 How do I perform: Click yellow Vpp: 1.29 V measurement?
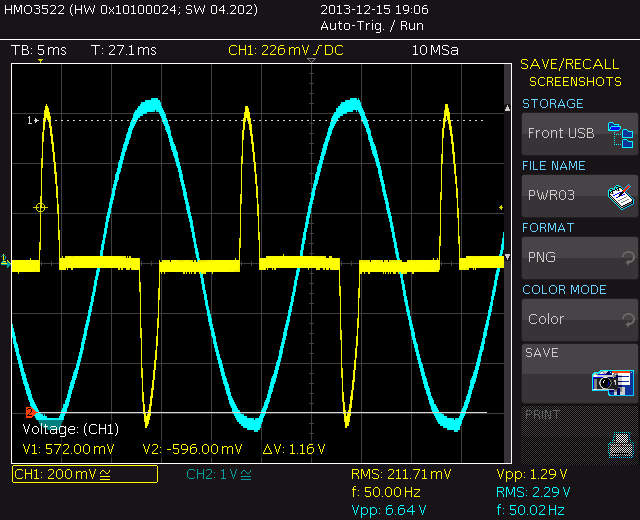531,474
